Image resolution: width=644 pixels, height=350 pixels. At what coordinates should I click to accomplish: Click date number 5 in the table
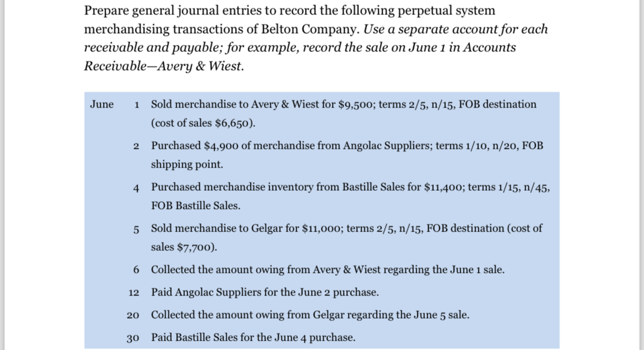(x=136, y=229)
